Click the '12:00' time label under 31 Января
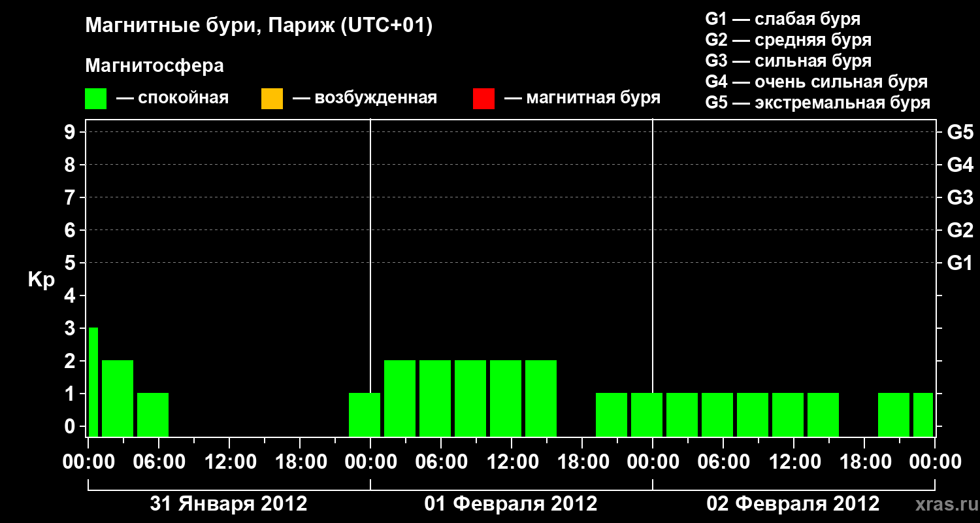 click(x=229, y=462)
